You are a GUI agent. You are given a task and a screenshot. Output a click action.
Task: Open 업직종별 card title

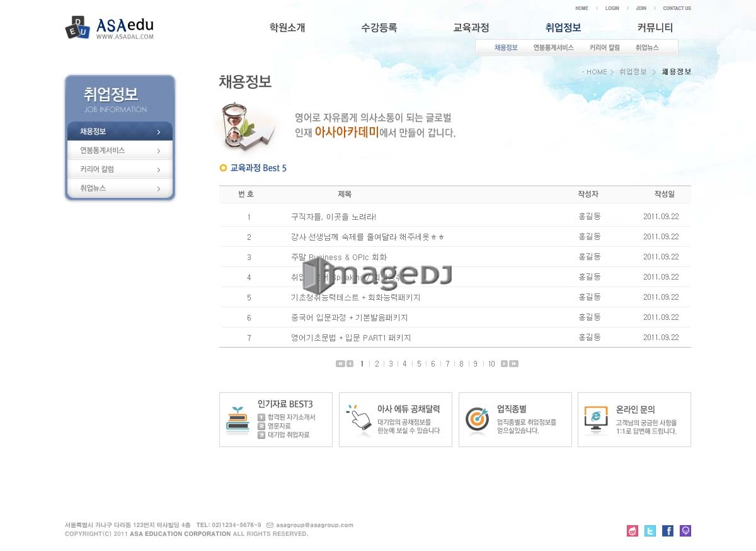pos(512,409)
